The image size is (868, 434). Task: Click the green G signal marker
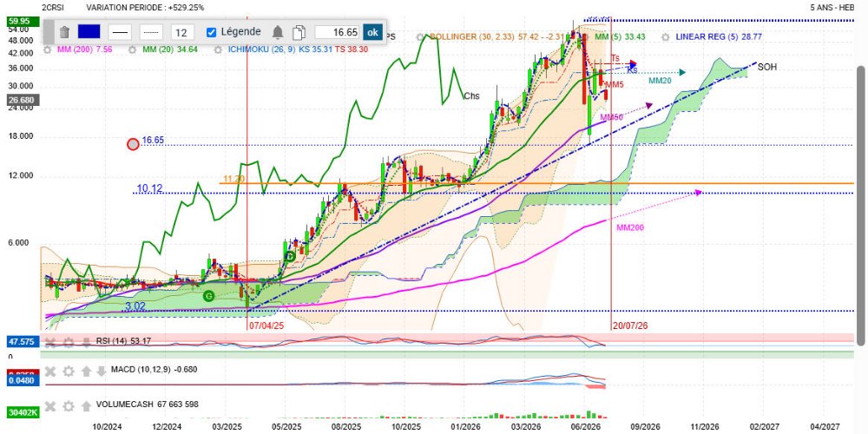click(208, 296)
